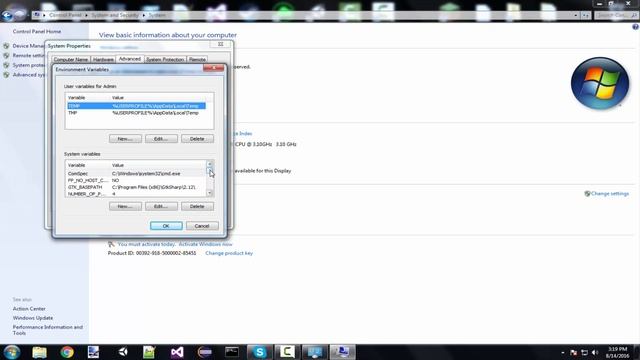Switch to the Computer Name tab
Image resolution: width=640 pixels, height=360 pixels.
[71, 60]
